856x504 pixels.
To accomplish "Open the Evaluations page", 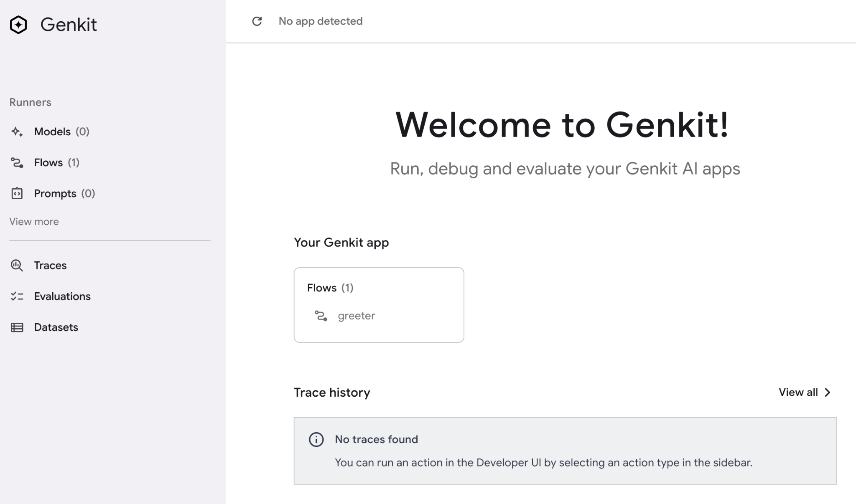I will 62,296.
